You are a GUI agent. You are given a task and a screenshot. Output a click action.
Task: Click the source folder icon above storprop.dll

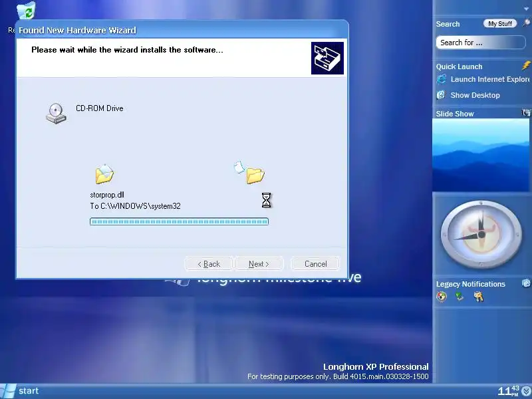(104, 174)
